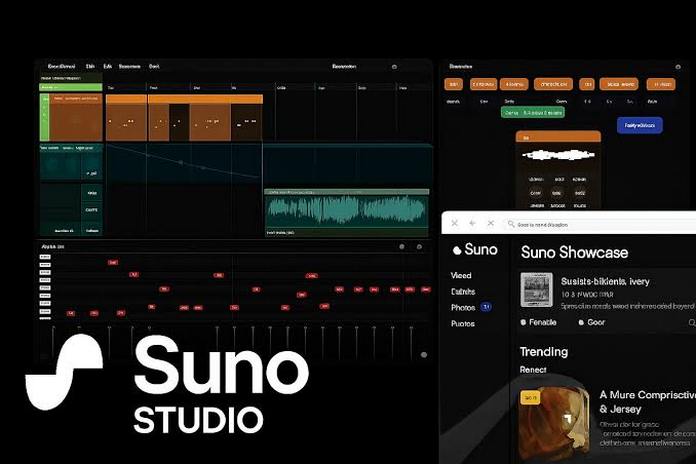The height and width of the screenshot is (464, 696).
Task: Click the first orange chip in the top row
Action: coord(453,84)
